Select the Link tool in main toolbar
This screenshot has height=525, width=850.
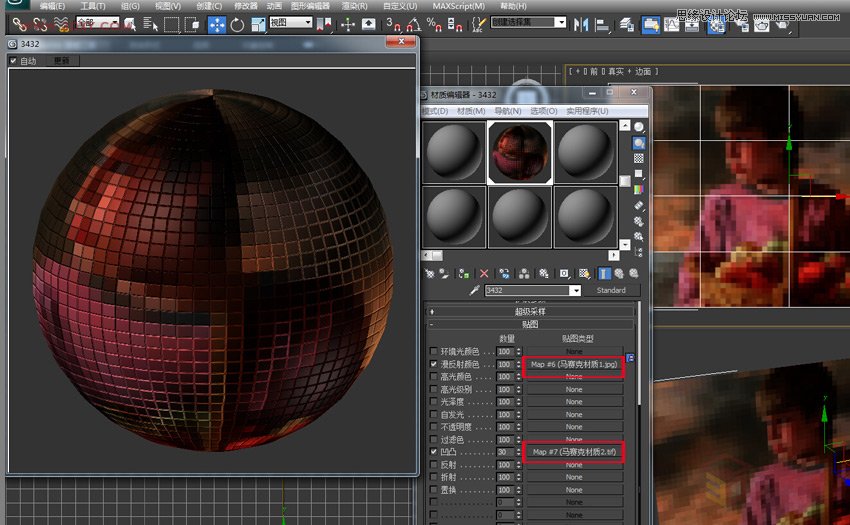(20, 24)
